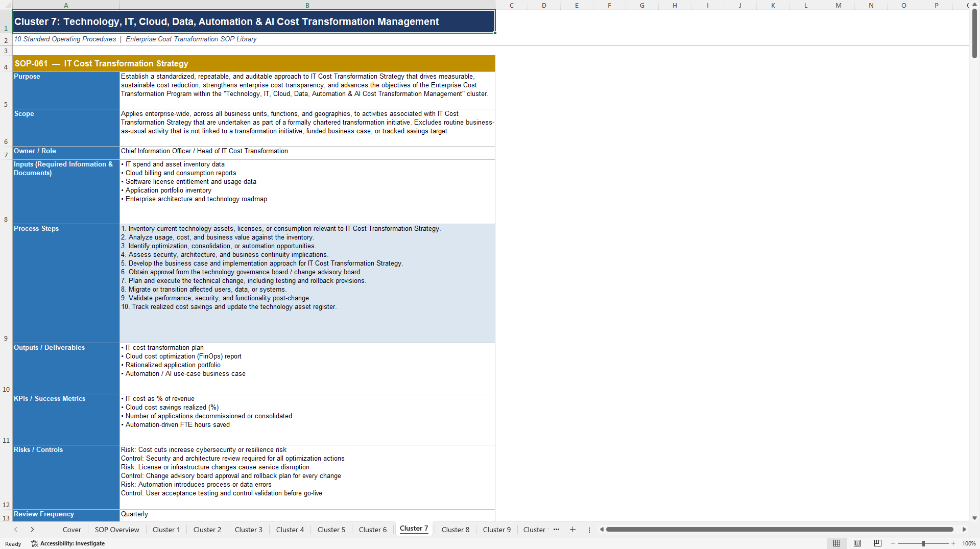Select Review Frequency label cell
Screen dimensions: 980x549
(66, 515)
